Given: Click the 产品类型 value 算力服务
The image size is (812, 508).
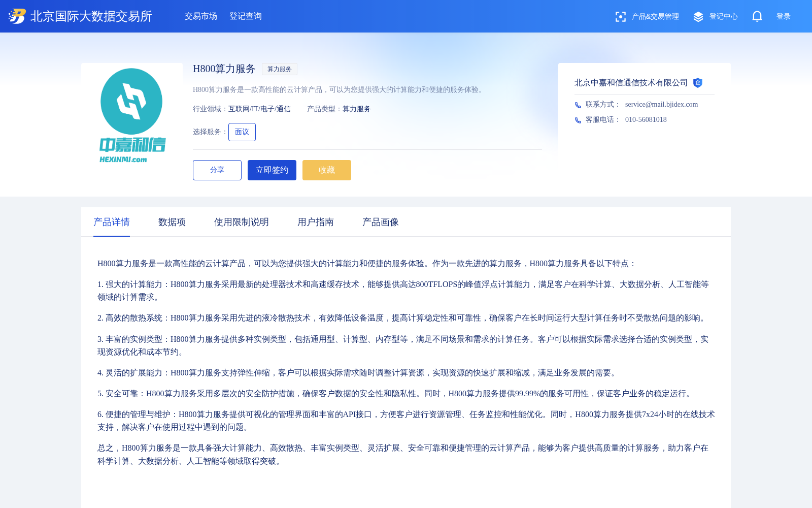Looking at the screenshot, I should tap(357, 109).
